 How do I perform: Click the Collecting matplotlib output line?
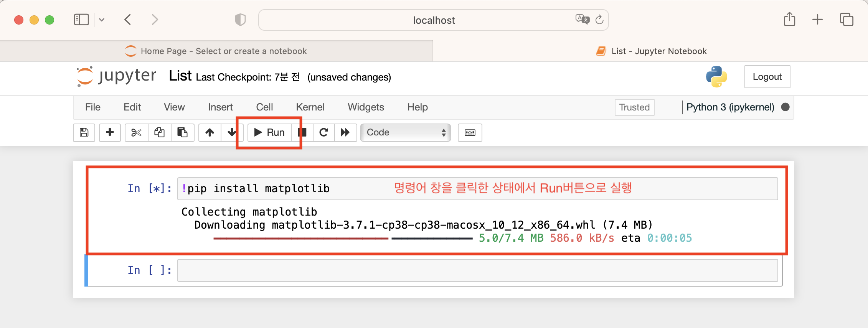pyautogui.click(x=249, y=212)
